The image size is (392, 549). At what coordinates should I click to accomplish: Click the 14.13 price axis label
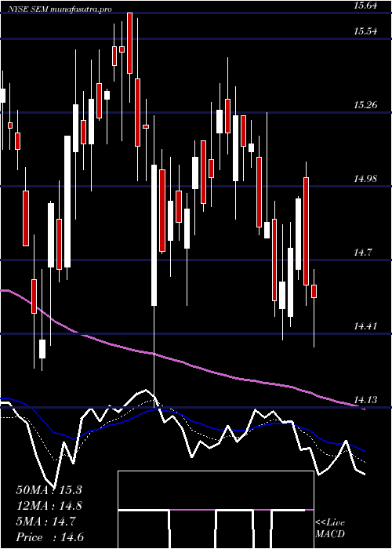[365, 400]
